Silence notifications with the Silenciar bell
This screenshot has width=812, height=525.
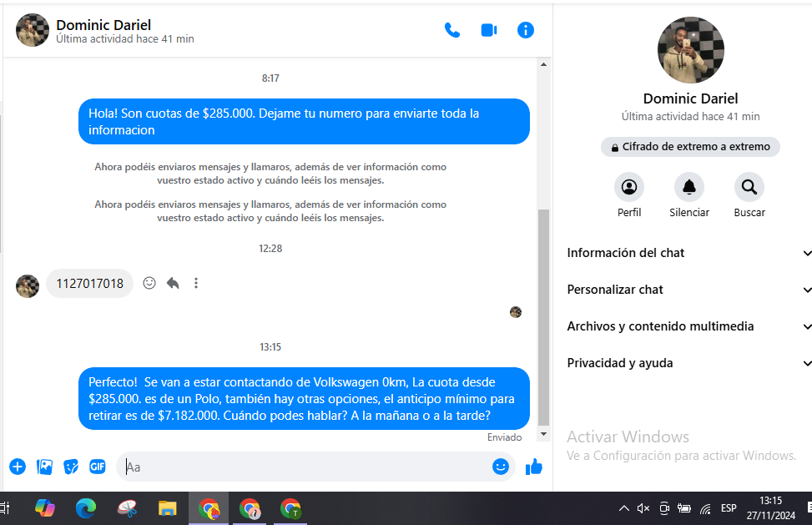pyautogui.click(x=688, y=188)
